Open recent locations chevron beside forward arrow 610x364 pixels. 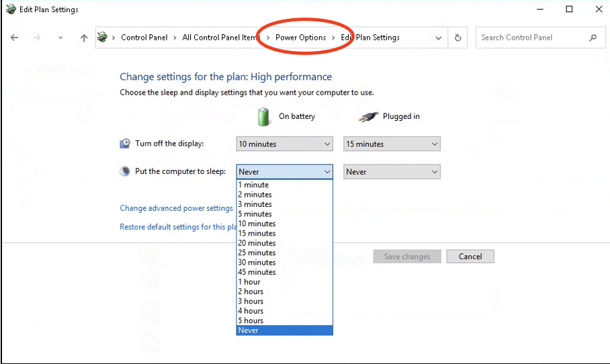pos(60,38)
